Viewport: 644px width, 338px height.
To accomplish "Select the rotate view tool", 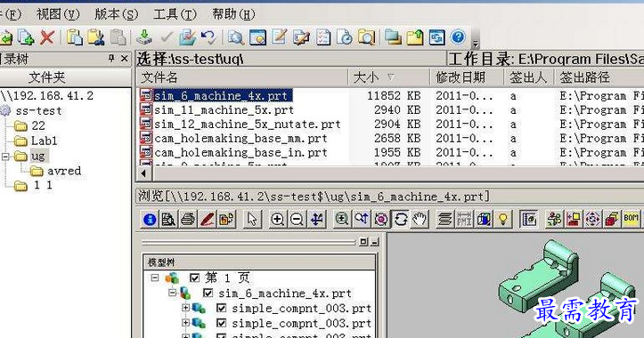I will pos(401,220).
